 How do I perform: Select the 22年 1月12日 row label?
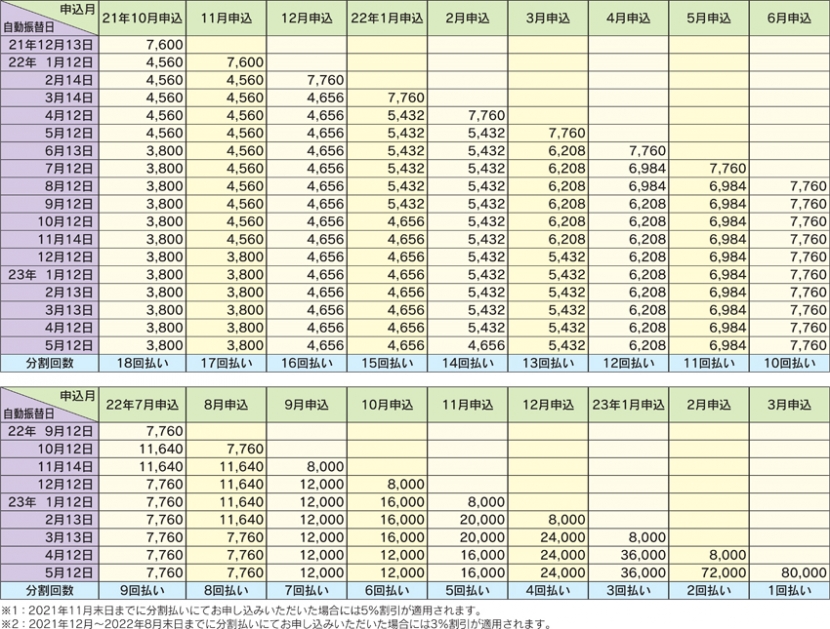click(x=50, y=62)
